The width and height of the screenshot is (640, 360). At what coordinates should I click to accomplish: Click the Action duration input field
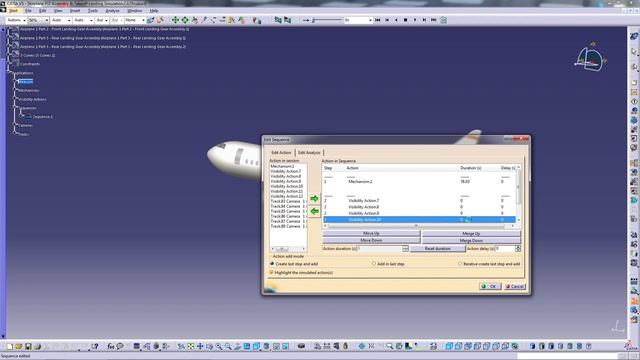coord(380,249)
